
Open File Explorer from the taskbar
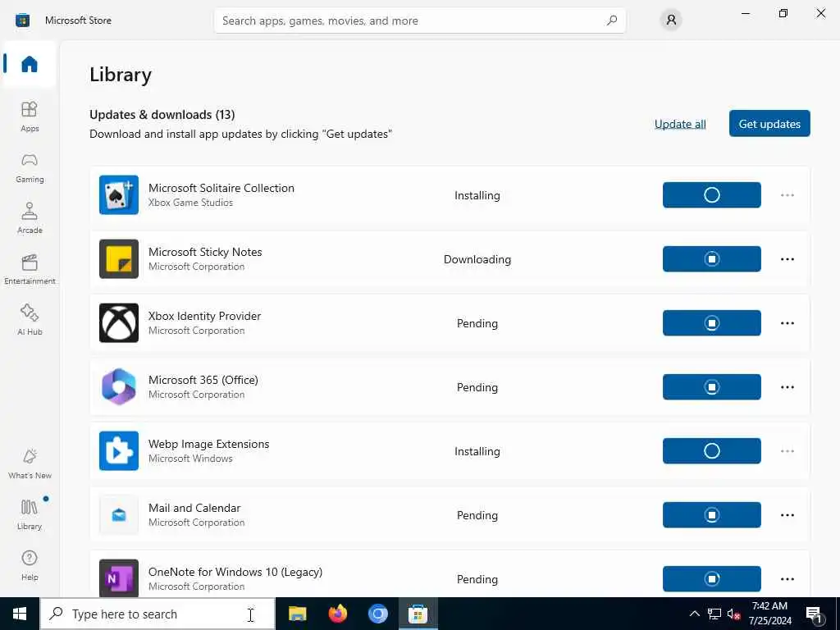297,614
